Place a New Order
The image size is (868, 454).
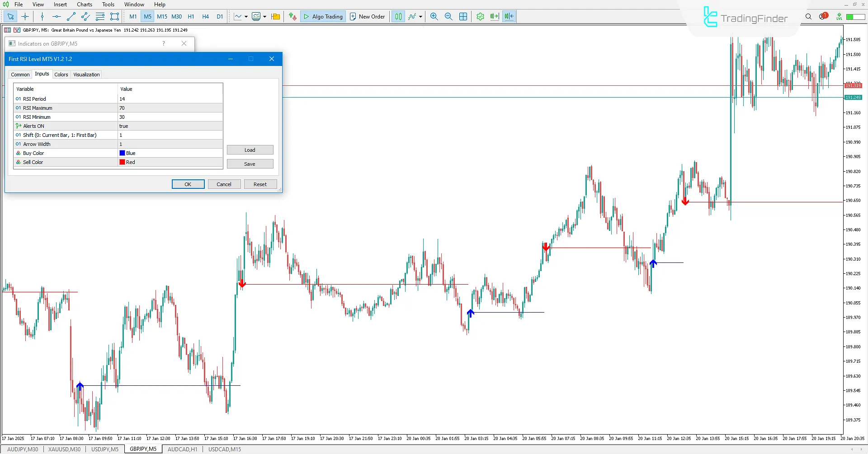point(368,16)
